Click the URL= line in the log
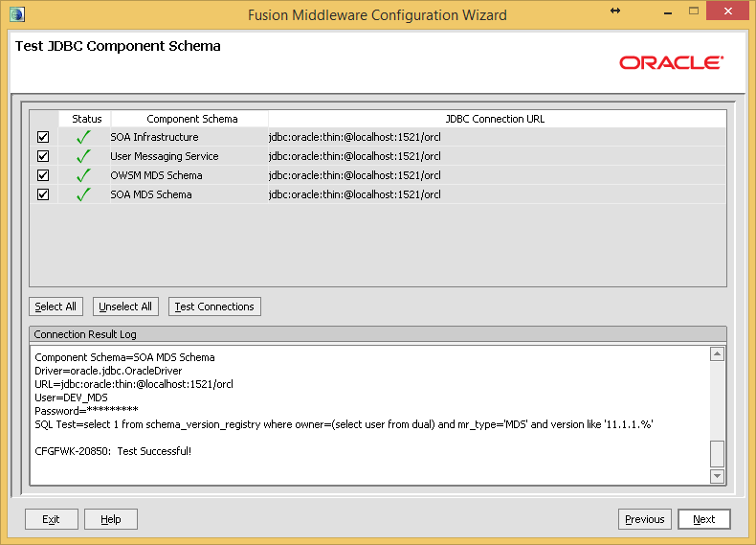 [x=134, y=384]
